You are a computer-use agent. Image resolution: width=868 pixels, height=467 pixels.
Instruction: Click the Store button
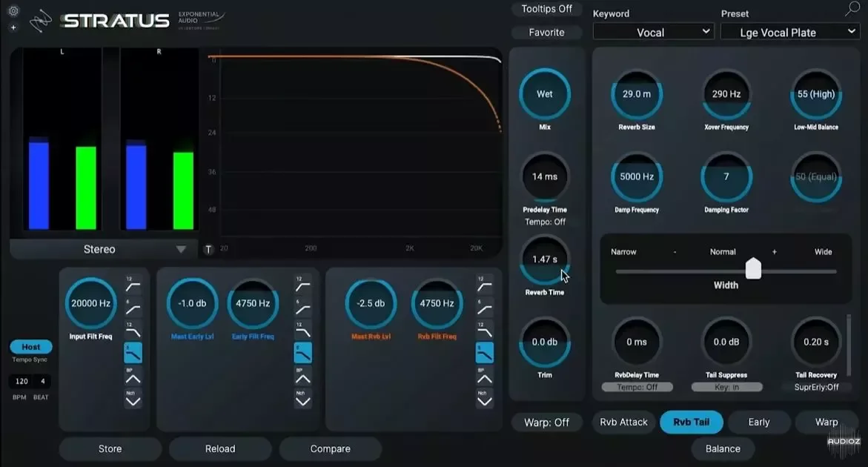[x=110, y=448]
